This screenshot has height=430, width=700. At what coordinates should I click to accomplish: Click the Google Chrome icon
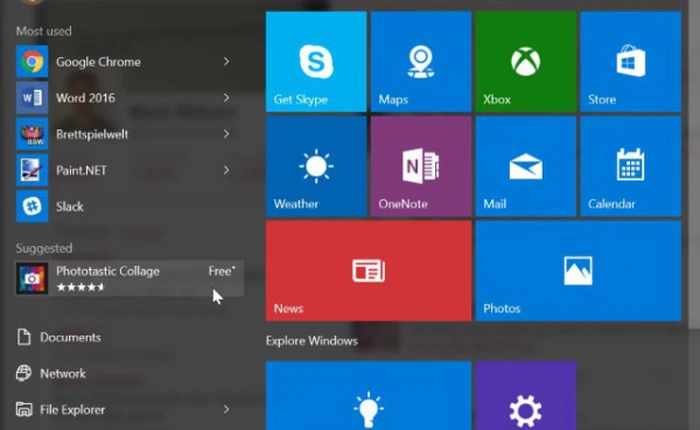[x=32, y=62]
